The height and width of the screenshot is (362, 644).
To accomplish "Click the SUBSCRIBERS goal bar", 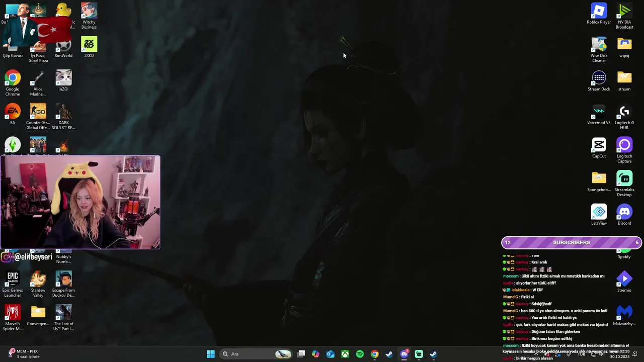I will (572, 242).
